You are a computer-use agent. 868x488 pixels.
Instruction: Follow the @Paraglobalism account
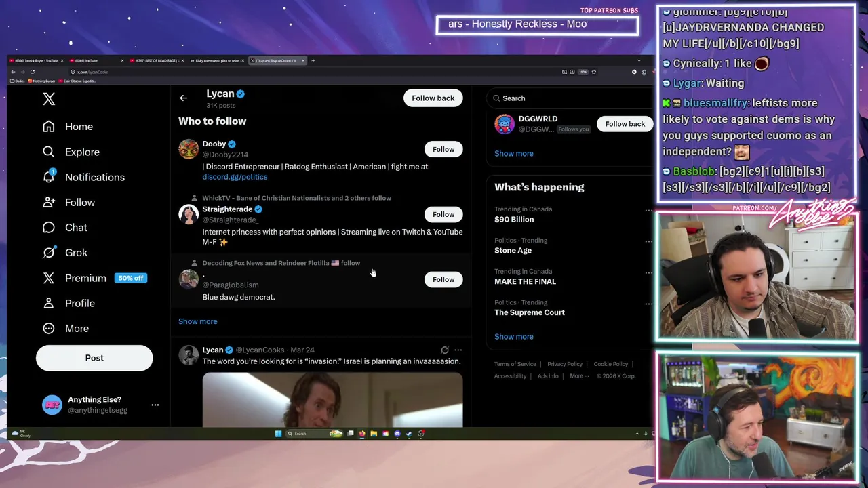[x=443, y=279]
